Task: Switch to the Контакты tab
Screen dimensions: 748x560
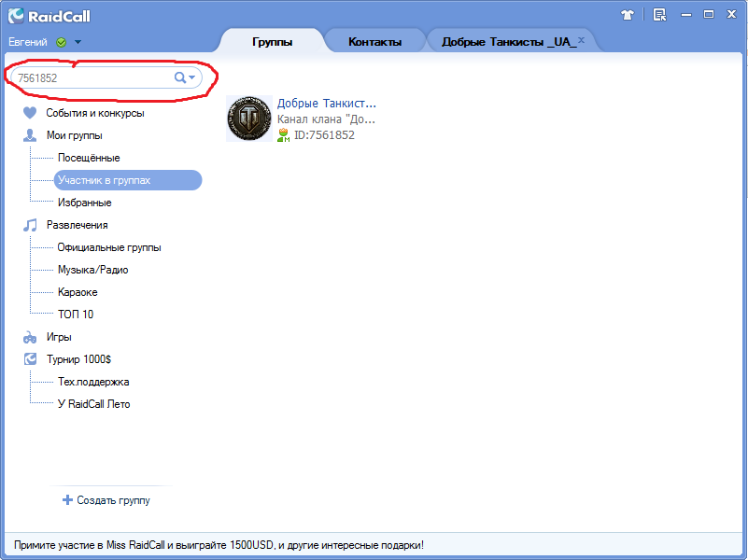Action: 374,42
